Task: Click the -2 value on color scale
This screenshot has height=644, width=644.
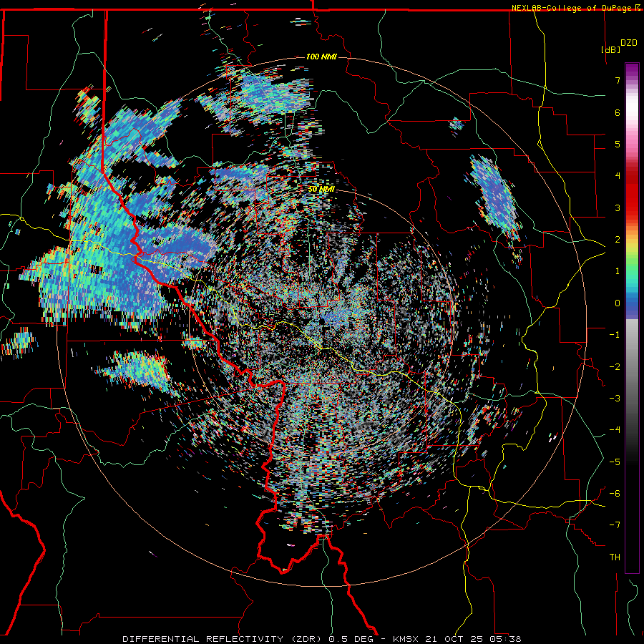Action: tap(615, 367)
